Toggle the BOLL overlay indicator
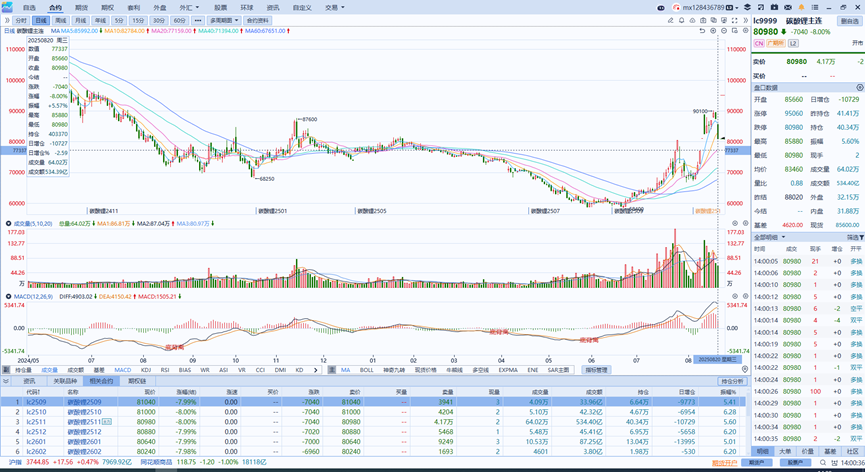This screenshot has width=865, height=472. point(367,370)
